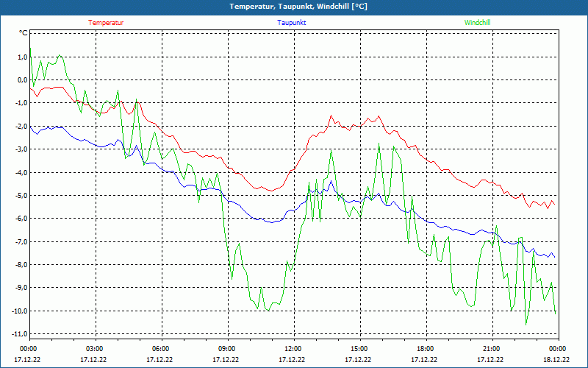Click the -2,0 y-axis value
The image size is (588, 368).
pos(21,126)
